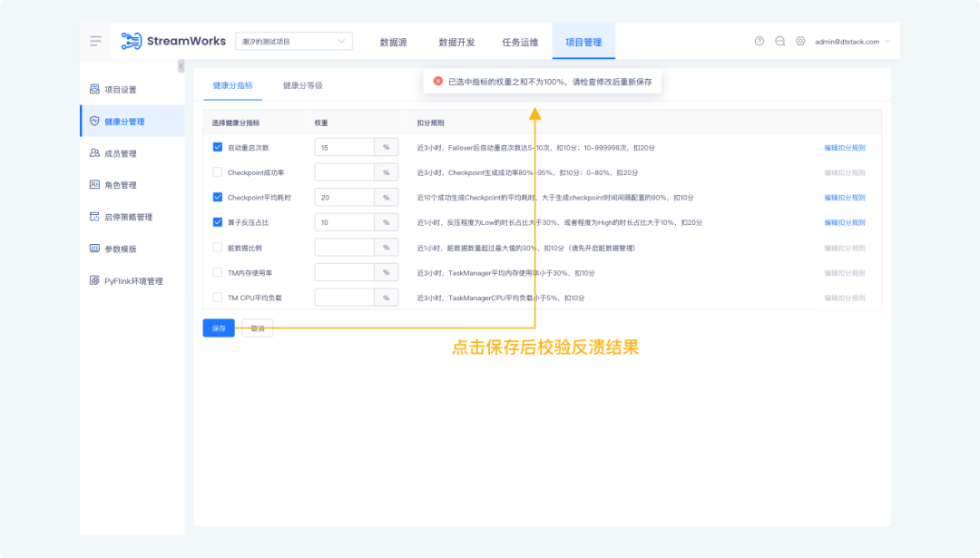980x558 pixels.
Task: Click 编辑扣分规则 link for 算子反压占比
Action: pyautogui.click(x=844, y=222)
